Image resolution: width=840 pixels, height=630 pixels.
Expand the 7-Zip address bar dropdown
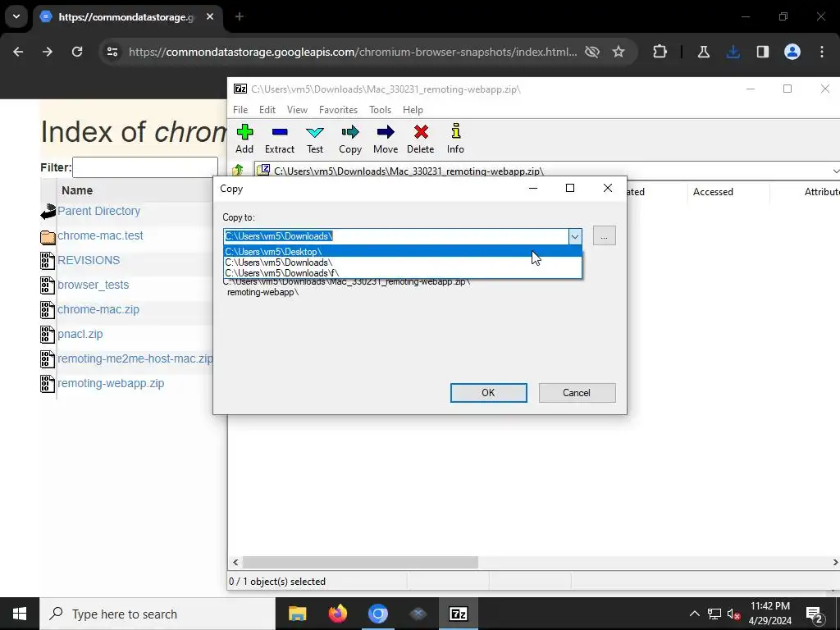[835, 171]
